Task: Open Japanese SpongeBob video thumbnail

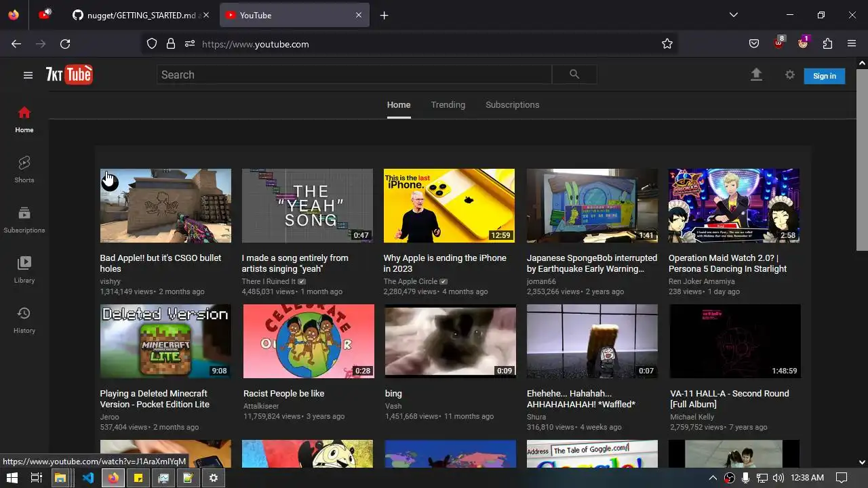Action: point(592,205)
